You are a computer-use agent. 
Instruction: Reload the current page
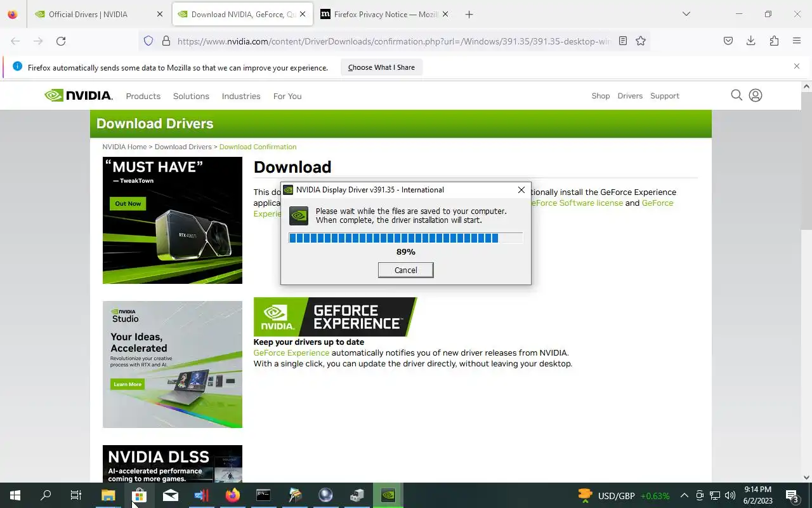click(61, 41)
